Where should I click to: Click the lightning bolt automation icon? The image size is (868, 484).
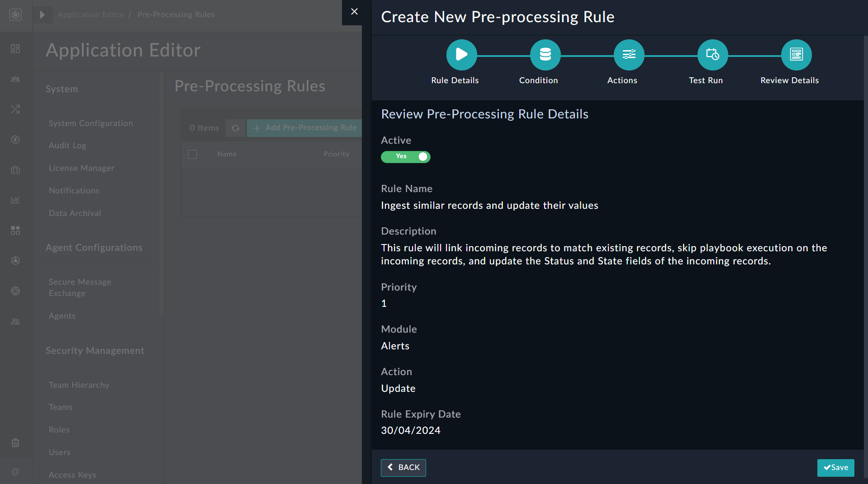15,140
